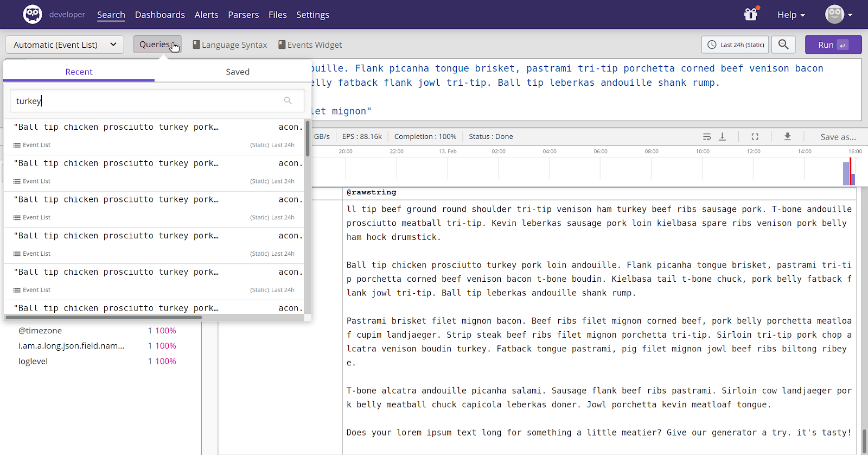This screenshot has width=868, height=455.
Task: Open the Dashboards menu item
Action: [x=160, y=15]
